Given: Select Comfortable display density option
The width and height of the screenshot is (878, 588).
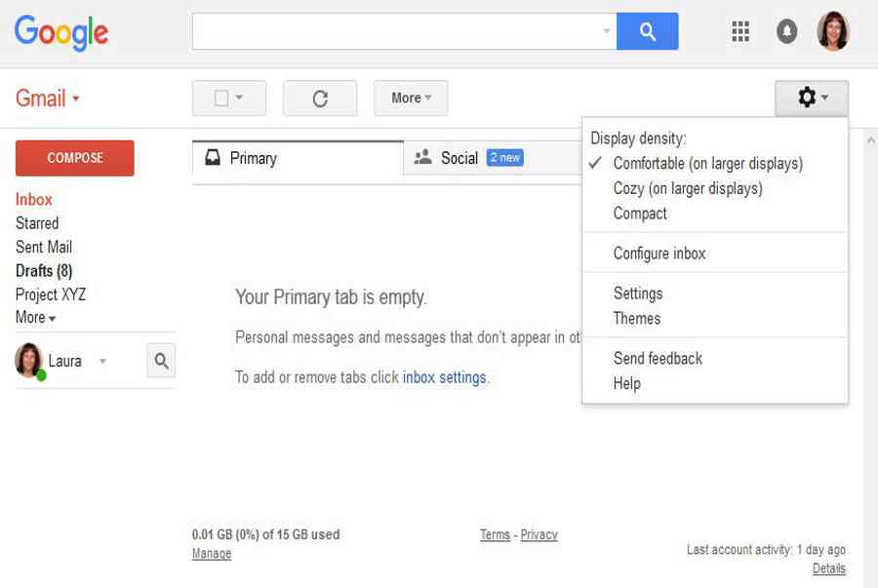Looking at the screenshot, I should point(708,164).
